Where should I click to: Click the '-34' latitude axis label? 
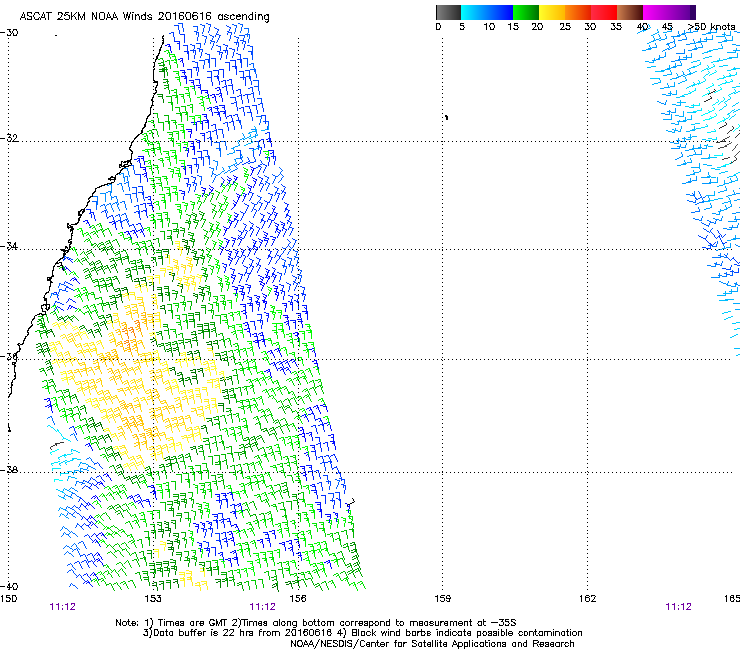pos(9,246)
